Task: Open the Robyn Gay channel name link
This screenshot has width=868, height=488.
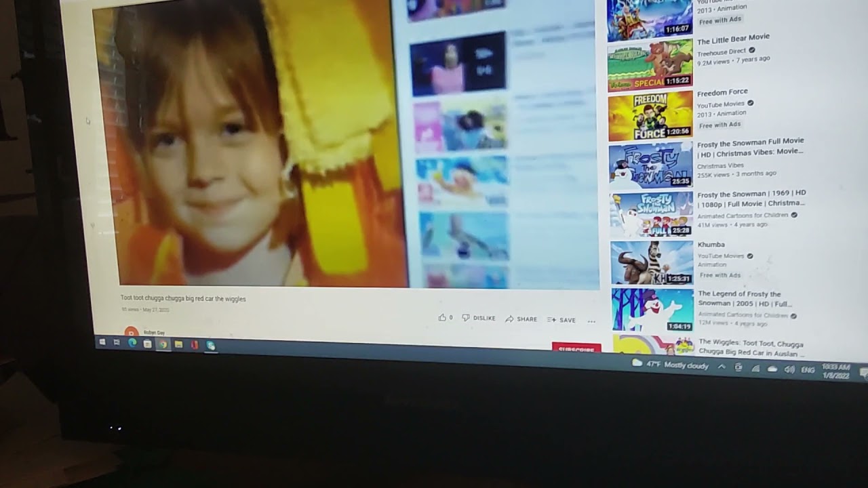Action: (154, 333)
